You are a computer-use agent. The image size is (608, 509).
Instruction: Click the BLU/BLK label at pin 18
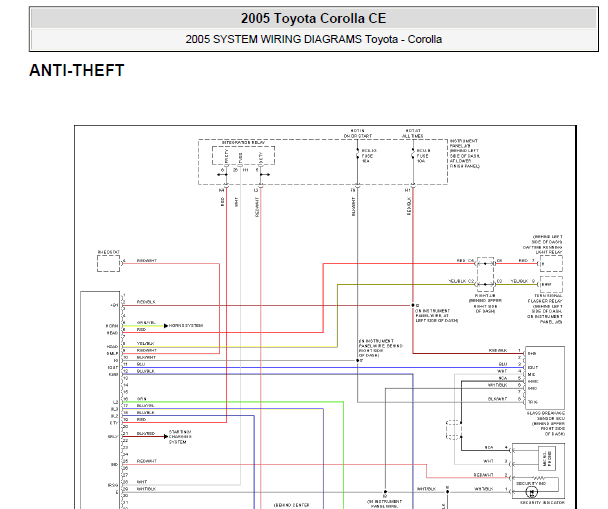(x=145, y=412)
